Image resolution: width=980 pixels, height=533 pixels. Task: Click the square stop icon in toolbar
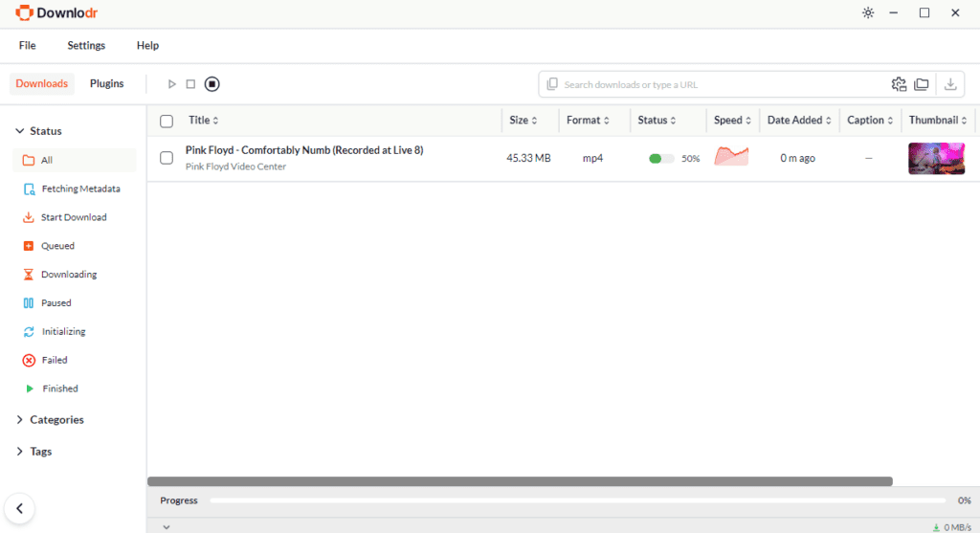[x=190, y=84]
